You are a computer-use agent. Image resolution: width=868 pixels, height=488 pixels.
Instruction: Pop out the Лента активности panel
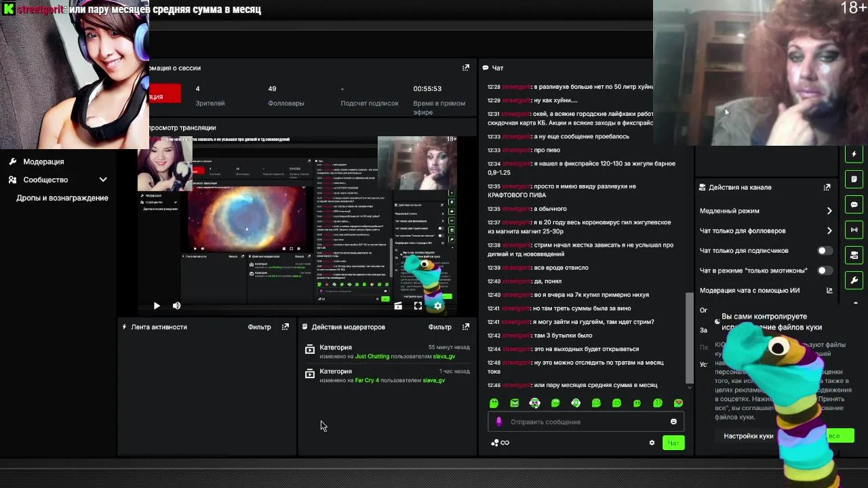coord(285,327)
